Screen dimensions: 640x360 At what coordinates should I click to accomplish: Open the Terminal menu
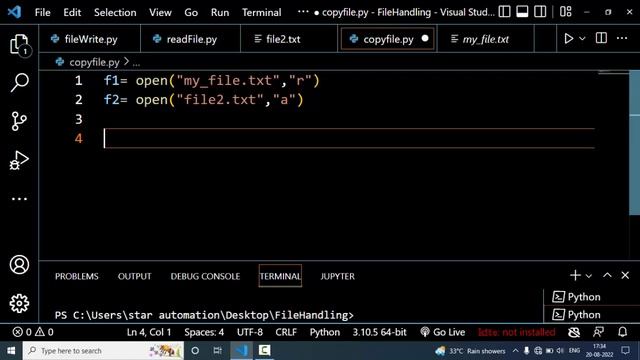tap(261, 12)
